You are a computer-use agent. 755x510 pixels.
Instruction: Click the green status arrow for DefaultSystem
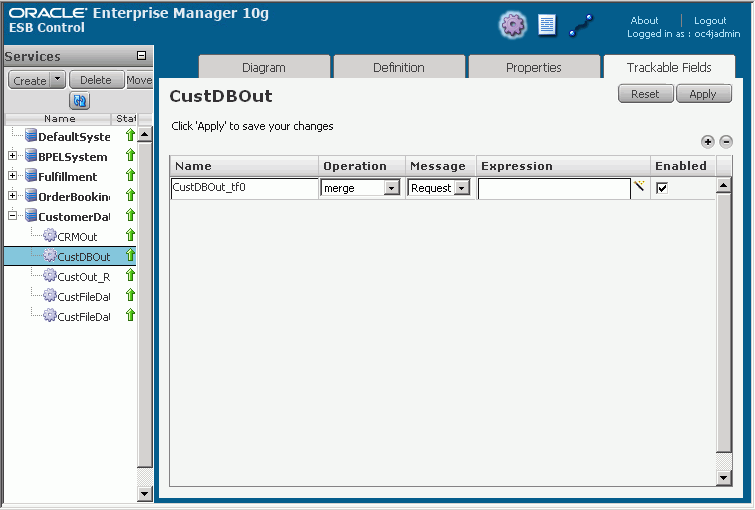pos(130,135)
